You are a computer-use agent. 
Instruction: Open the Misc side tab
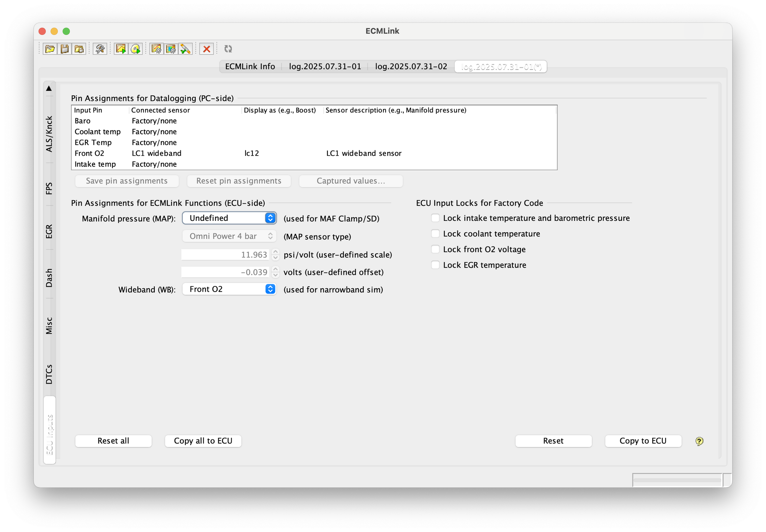pyautogui.click(x=49, y=326)
